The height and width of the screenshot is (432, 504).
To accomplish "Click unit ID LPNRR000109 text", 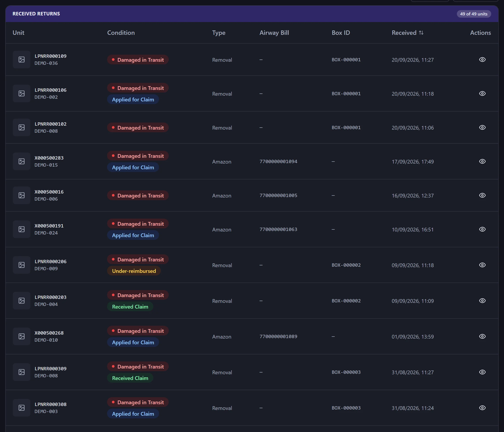I will click(51, 56).
